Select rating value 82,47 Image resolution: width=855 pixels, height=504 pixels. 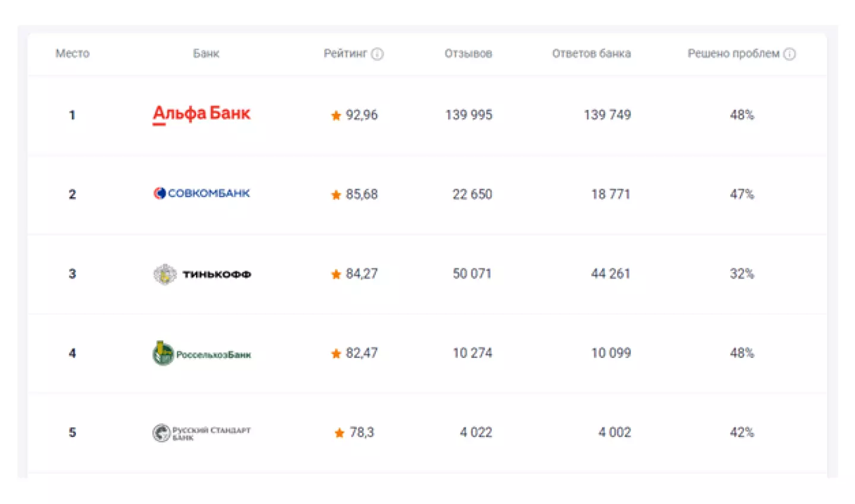pos(362,353)
